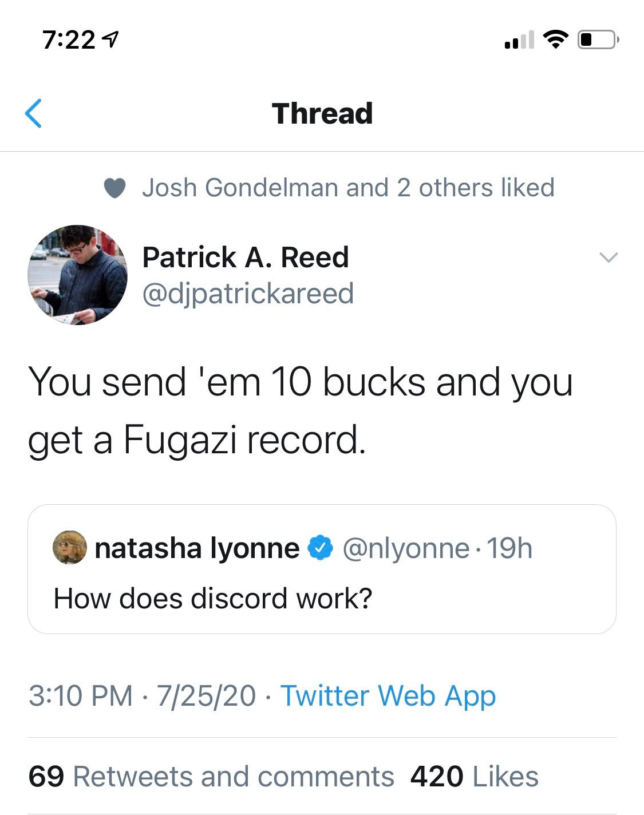Tap the @nlyonne handle in quote
644x815 pixels.
click(405, 548)
